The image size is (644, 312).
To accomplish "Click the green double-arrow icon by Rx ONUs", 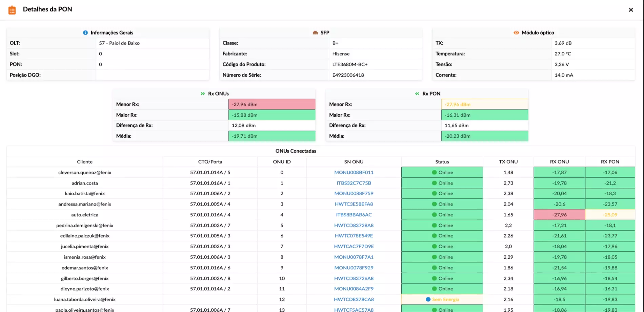I will pyautogui.click(x=203, y=94).
